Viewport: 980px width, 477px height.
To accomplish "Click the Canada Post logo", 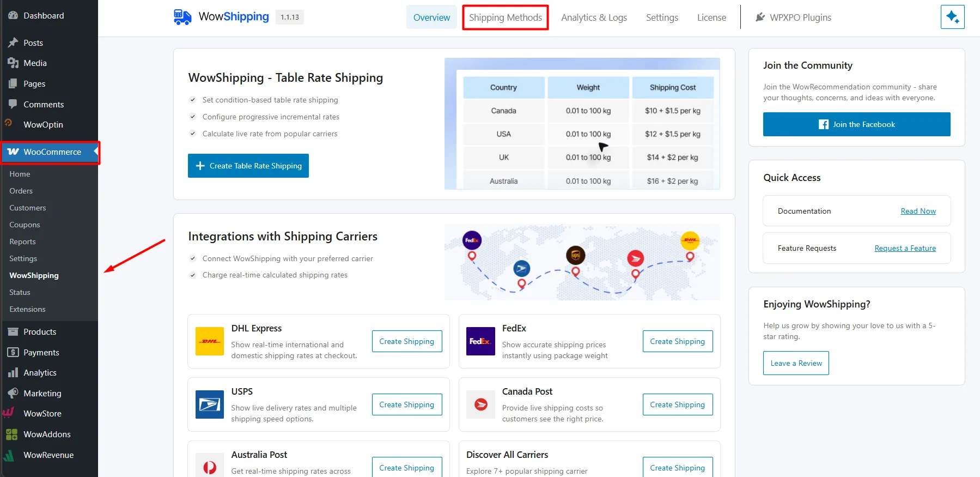I will click(x=481, y=404).
